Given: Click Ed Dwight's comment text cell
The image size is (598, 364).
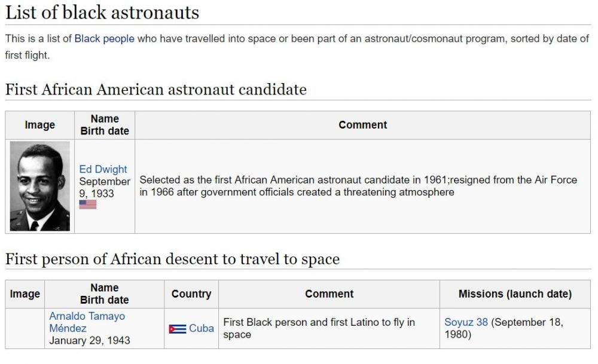Looking at the screenshot, I should coord(363,186).
